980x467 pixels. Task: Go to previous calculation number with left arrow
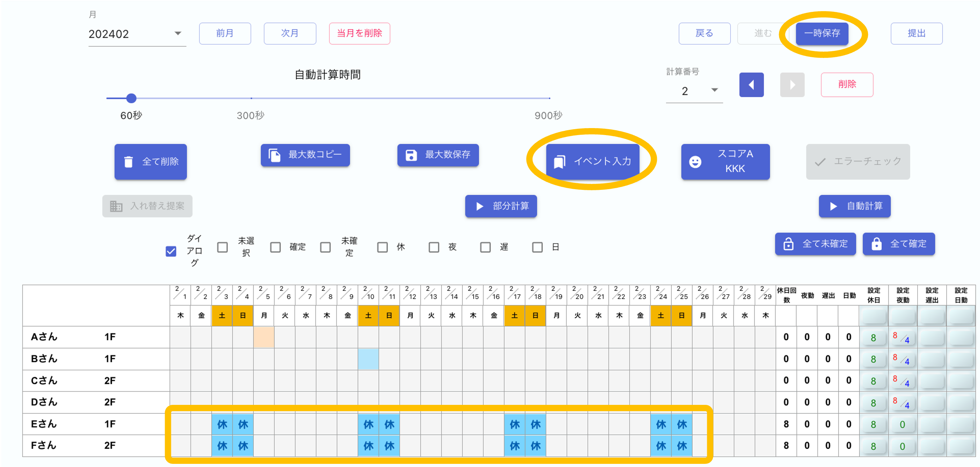point(751,85)
